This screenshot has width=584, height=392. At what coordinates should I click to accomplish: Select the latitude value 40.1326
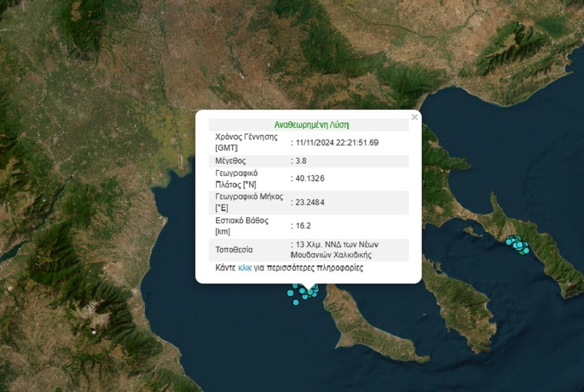(x=310, y=178)
